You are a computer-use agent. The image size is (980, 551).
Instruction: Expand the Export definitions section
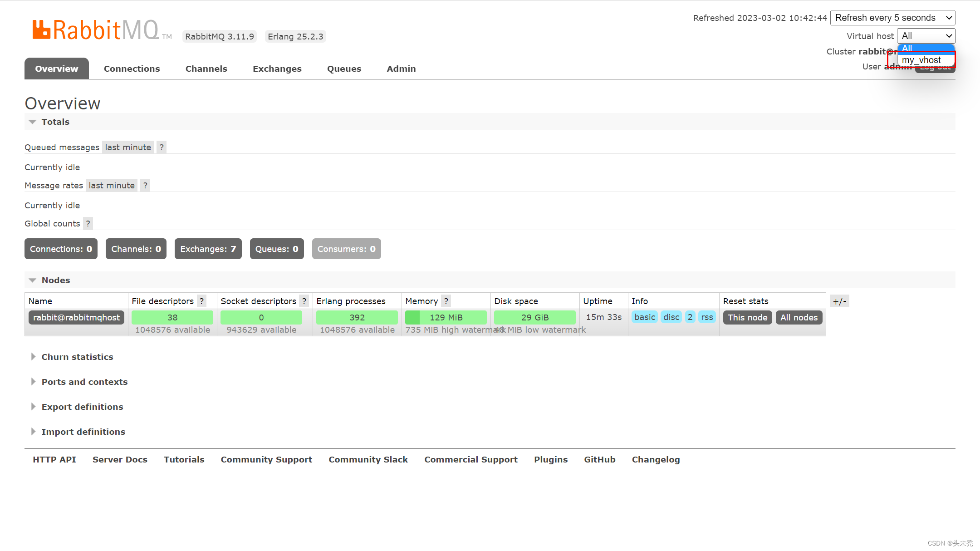(82, 407)
